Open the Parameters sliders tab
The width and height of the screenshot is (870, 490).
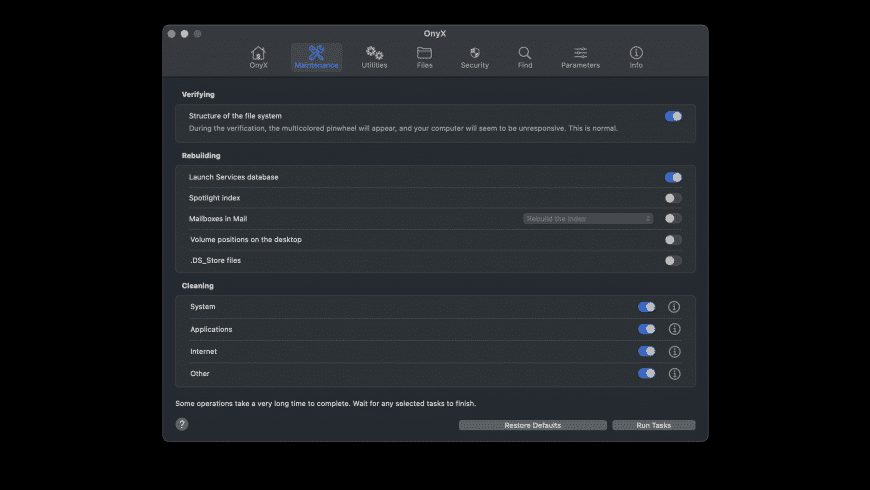click(580, 58)
